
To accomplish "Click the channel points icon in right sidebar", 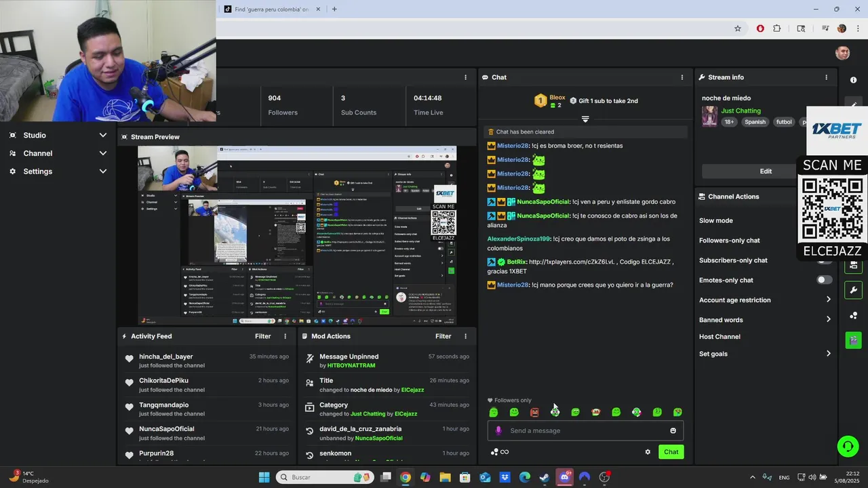I will tap(853, 316).
